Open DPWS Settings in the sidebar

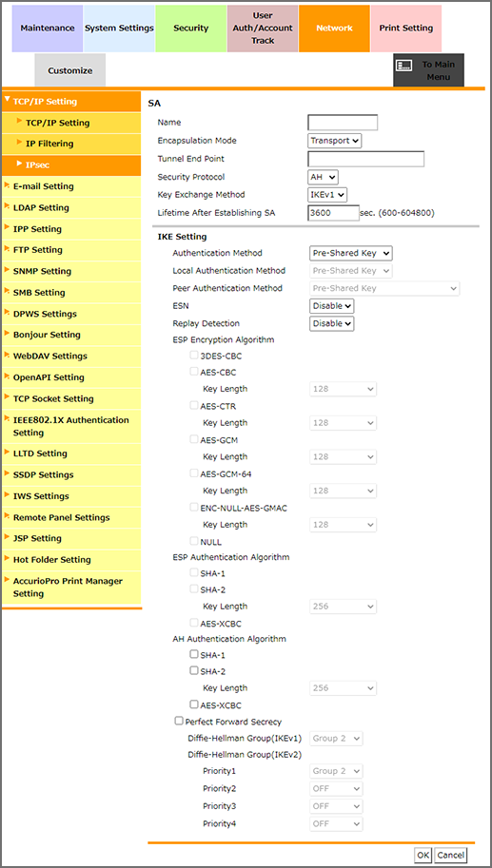tap(71, 314)
